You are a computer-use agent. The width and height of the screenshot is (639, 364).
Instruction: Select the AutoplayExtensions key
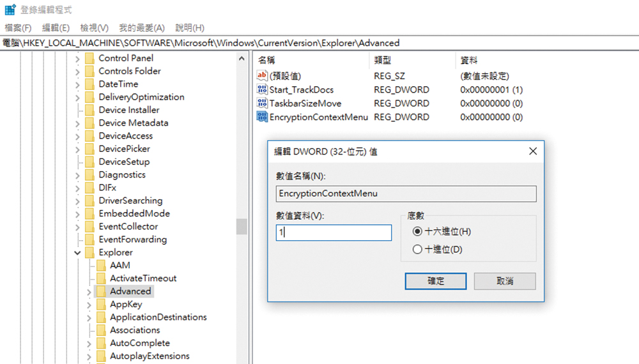coord(150,356)
